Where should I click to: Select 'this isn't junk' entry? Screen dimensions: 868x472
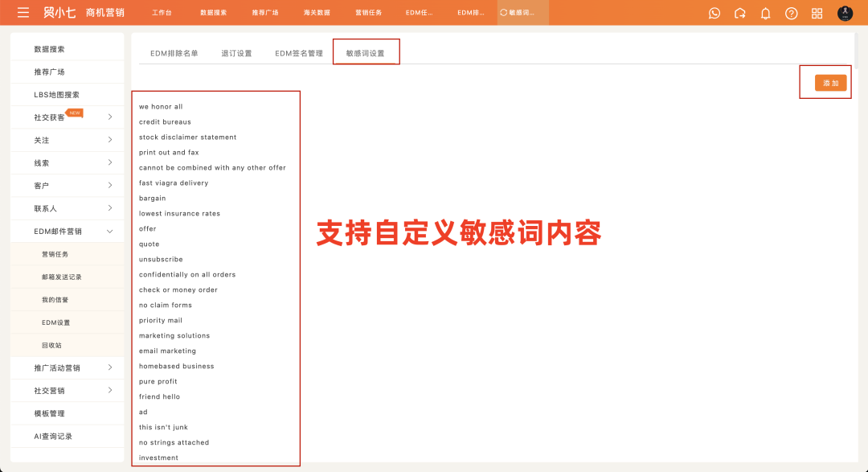(163, 427)
